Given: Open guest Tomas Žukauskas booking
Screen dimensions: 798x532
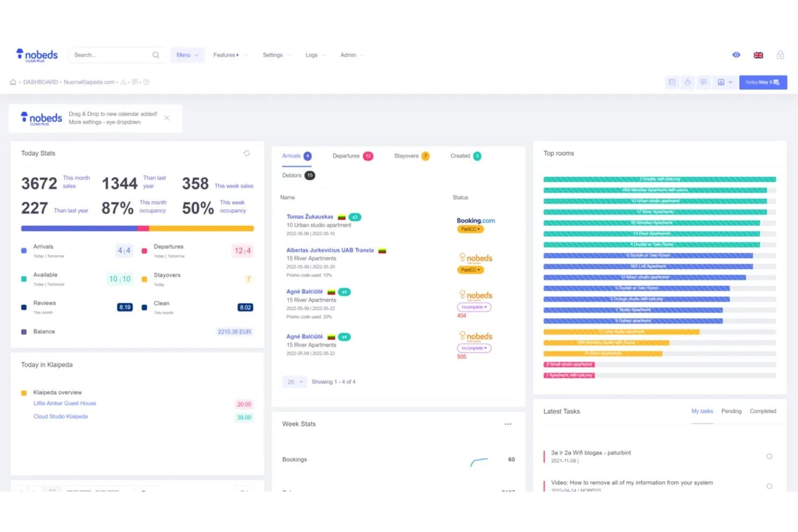Looking at the screenshot, I should coord(309,217).
